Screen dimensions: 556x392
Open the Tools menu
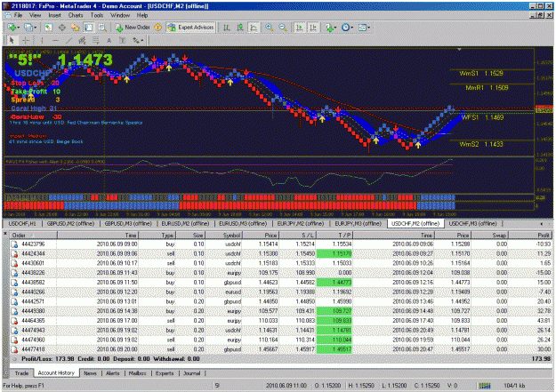coord(96,15)
